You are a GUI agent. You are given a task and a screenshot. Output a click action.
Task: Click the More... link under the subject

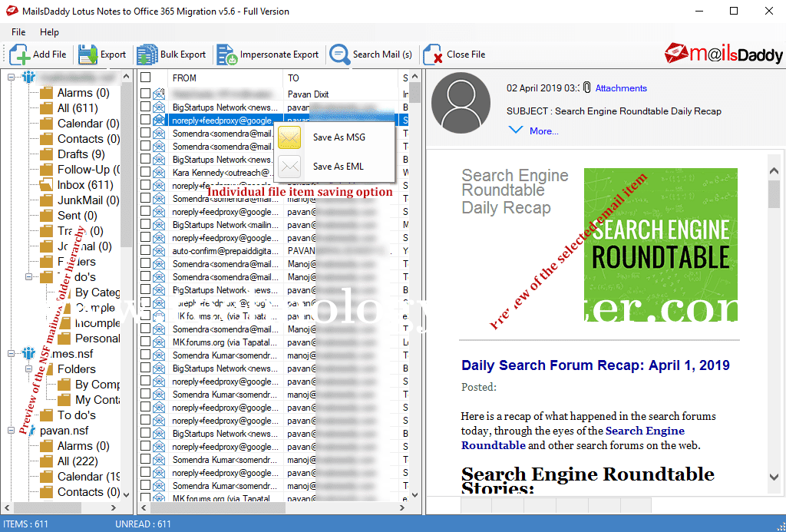pyautogui.click(x=544, y=131)
